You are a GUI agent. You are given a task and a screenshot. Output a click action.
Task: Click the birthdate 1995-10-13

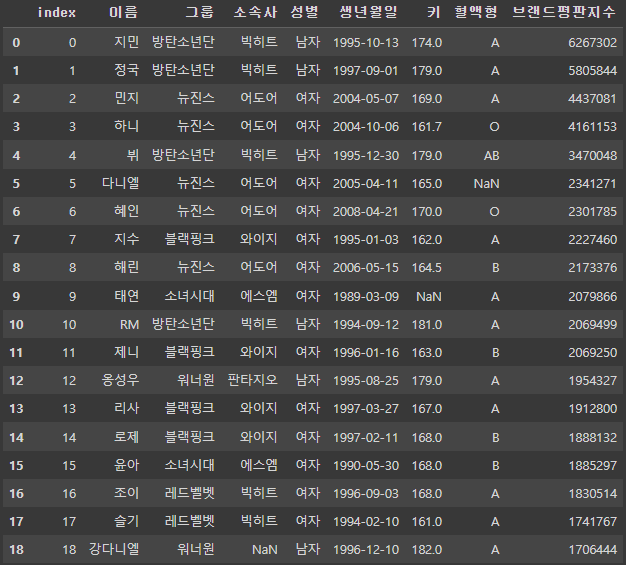pyautogui.click(x=366, y=42)
